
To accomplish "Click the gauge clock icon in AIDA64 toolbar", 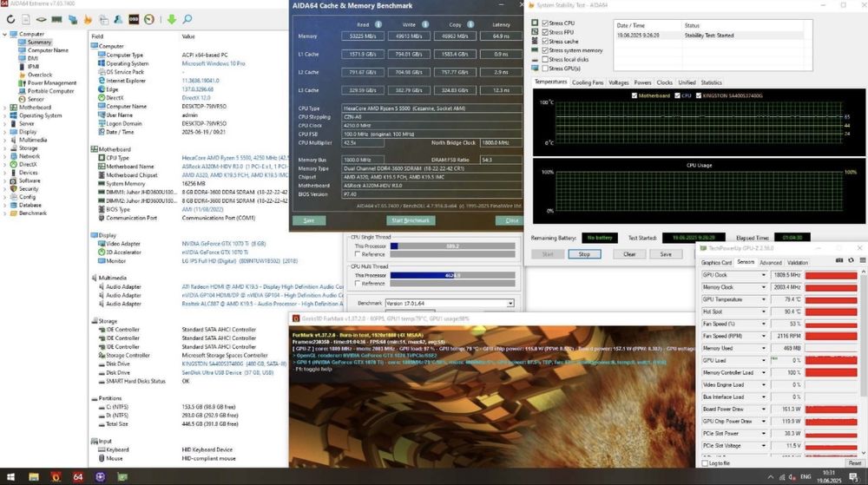I will click(x=149, y=19).
